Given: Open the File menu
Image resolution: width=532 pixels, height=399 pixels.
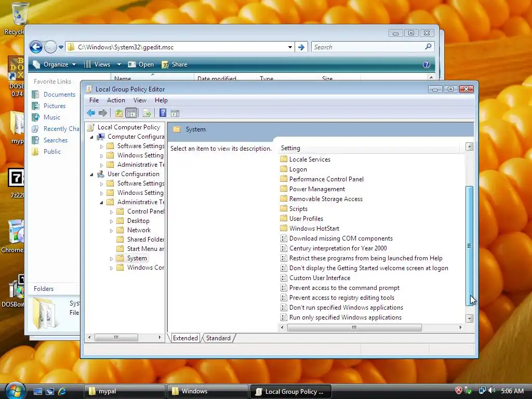Looking at the screenshot, I should [94, 100].
